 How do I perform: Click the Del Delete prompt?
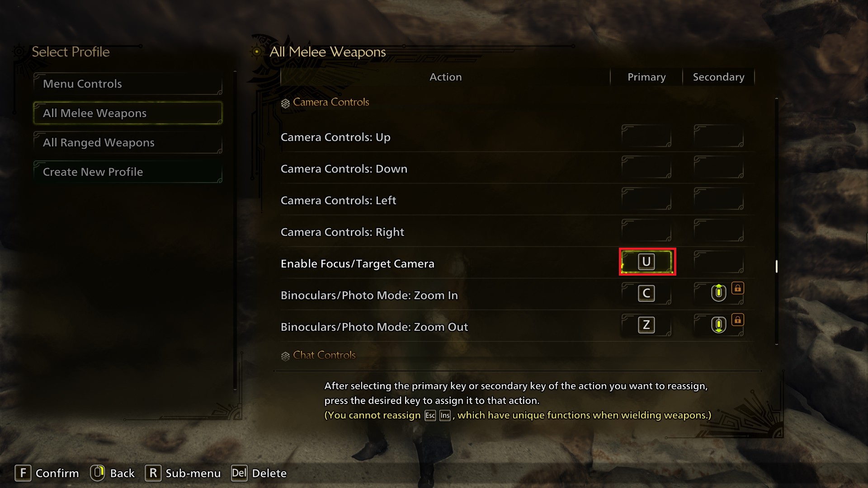pyautogui.click(x=259, y=473)
